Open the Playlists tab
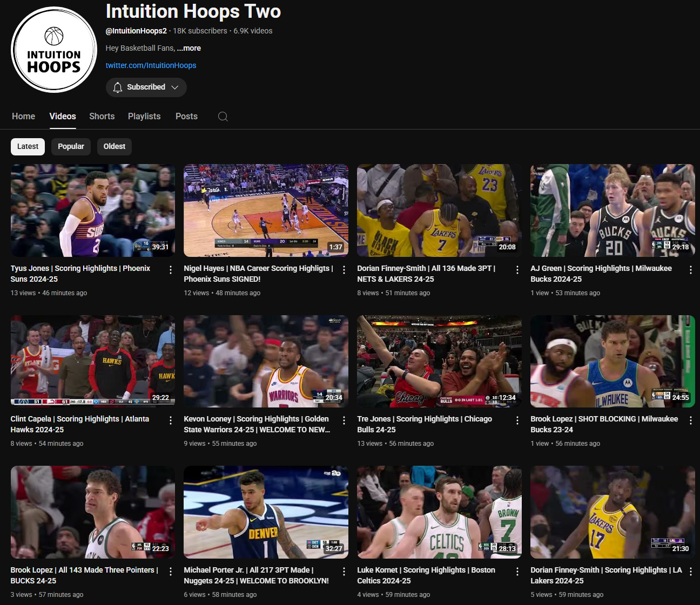The width and height of the screenshot is (700, 605). pyautogui.click(x=144, y=117)
